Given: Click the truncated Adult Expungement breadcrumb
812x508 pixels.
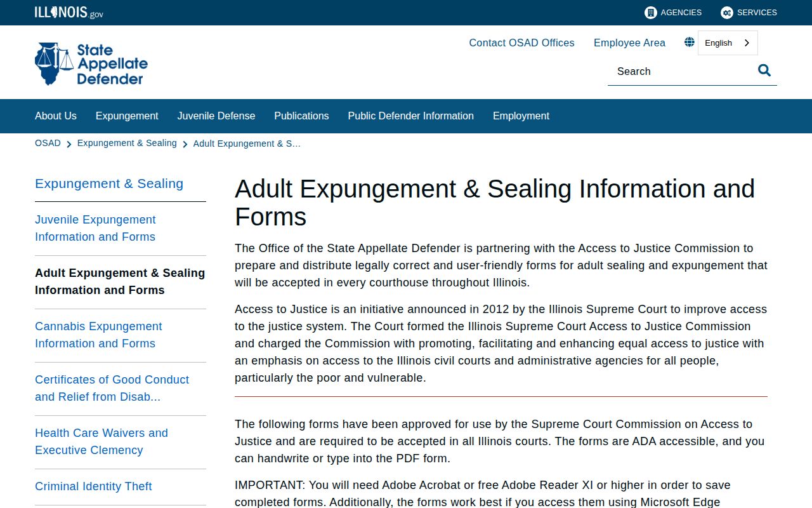Looking at the screenshot, I should pyautogui.click(x=247, y=144).
